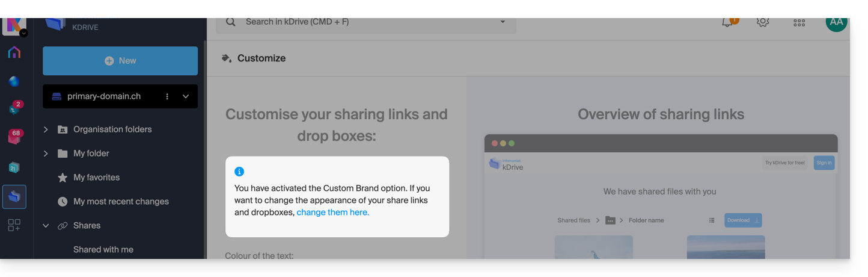Click the add more apps grid icon

[14, 225]
